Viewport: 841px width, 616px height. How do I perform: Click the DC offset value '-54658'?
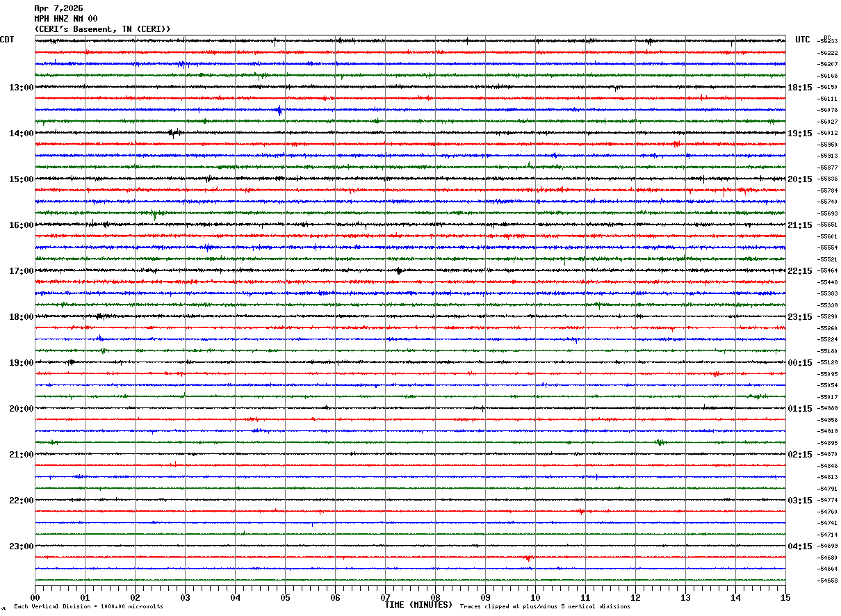point(827,581)
